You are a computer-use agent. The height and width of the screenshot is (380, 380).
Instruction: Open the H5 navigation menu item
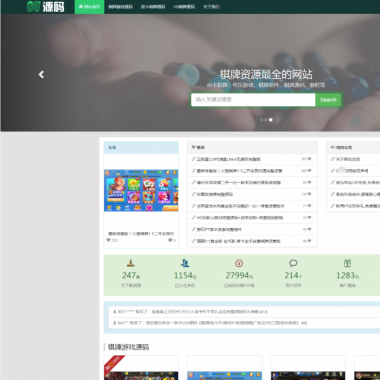[184, 7]
